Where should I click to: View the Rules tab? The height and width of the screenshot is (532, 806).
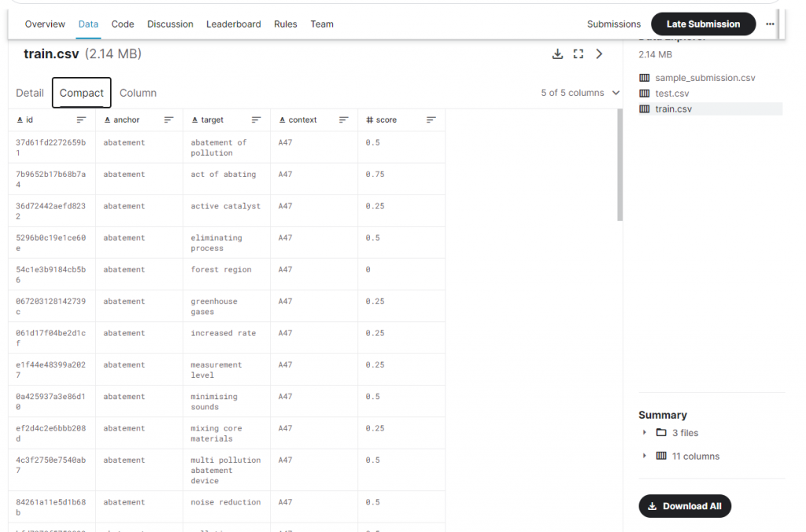pos(285,24)
